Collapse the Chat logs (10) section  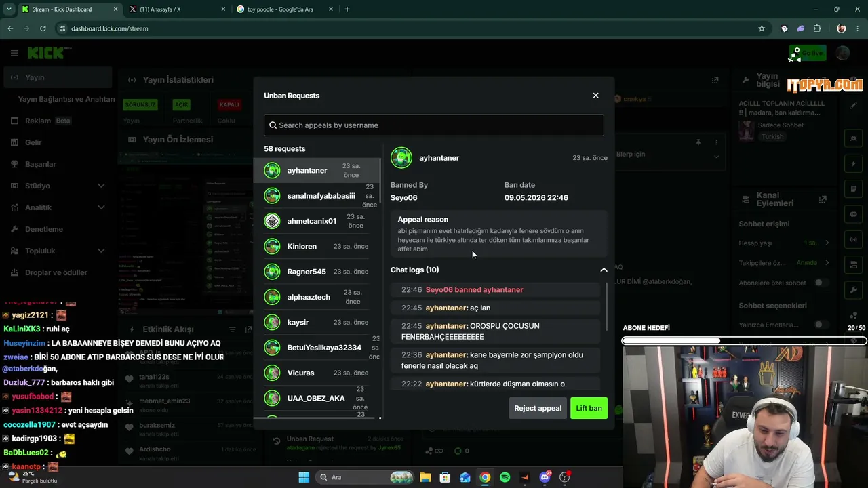pyautogui.click(x=604, y=270)
